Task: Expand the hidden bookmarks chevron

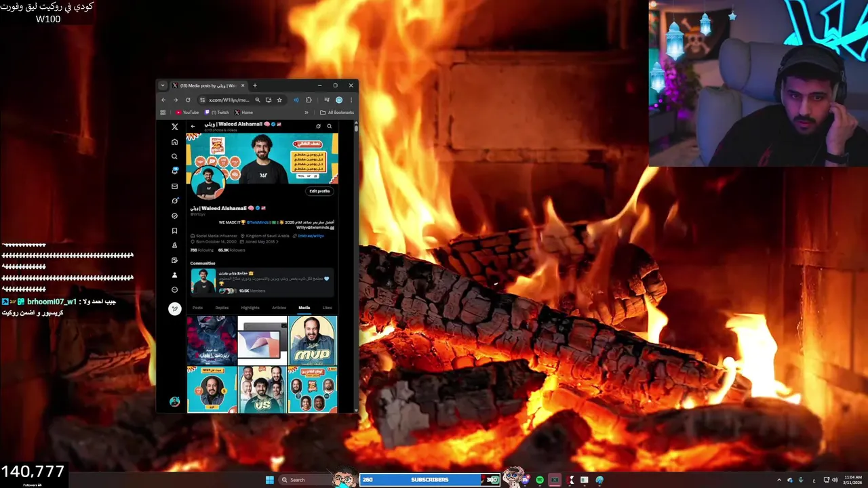Action: [307, 113]
